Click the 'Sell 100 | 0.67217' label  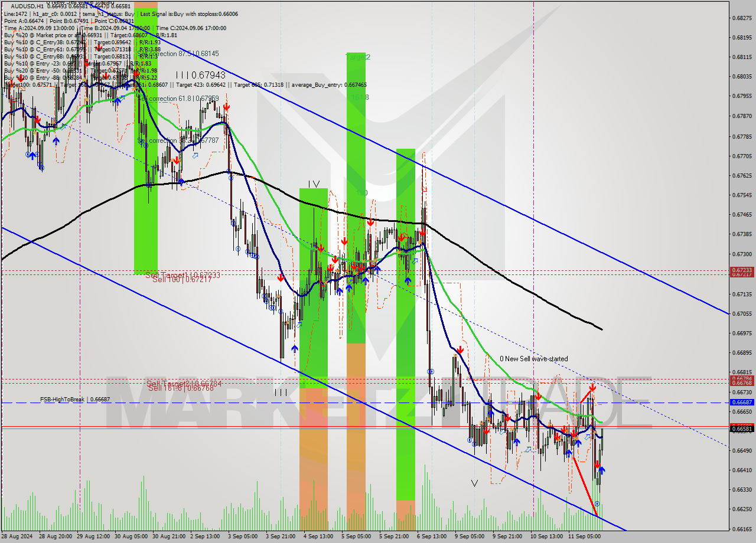(x=181, y=279)
